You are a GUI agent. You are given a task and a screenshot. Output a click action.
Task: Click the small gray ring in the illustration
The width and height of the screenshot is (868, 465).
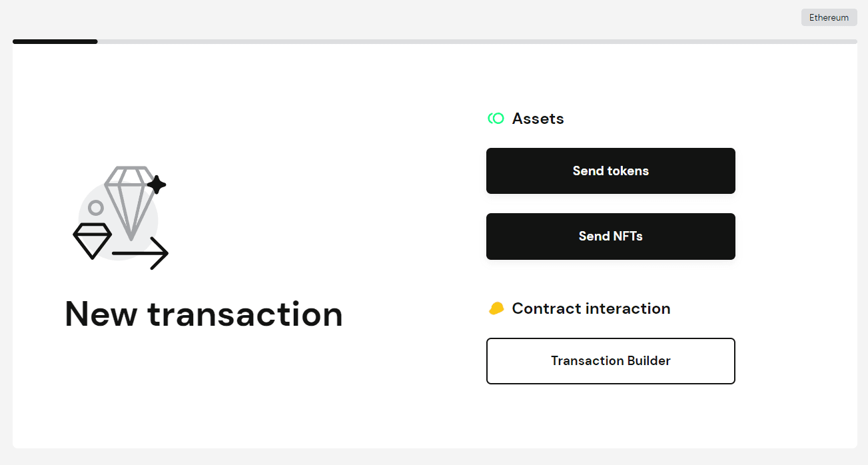click(96, 208)
